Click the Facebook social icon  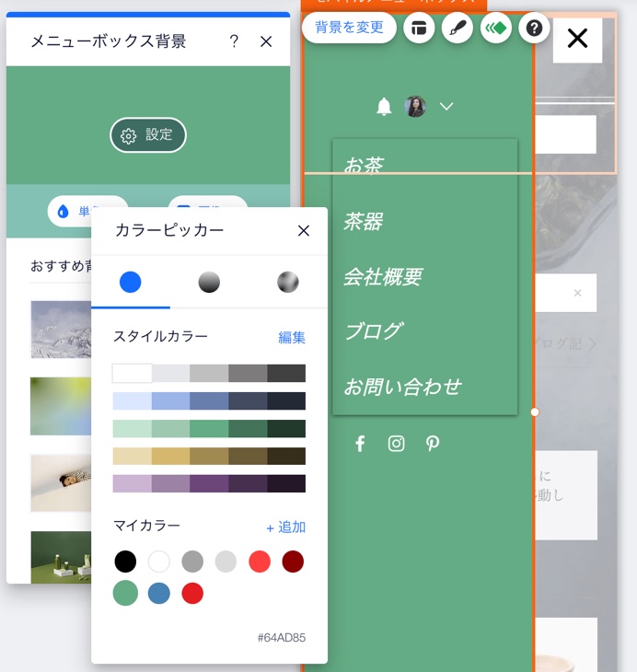point(360,444)
